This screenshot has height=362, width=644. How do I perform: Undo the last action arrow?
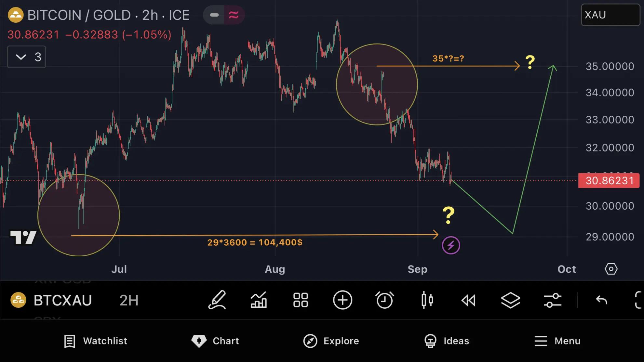click(601, 300)
